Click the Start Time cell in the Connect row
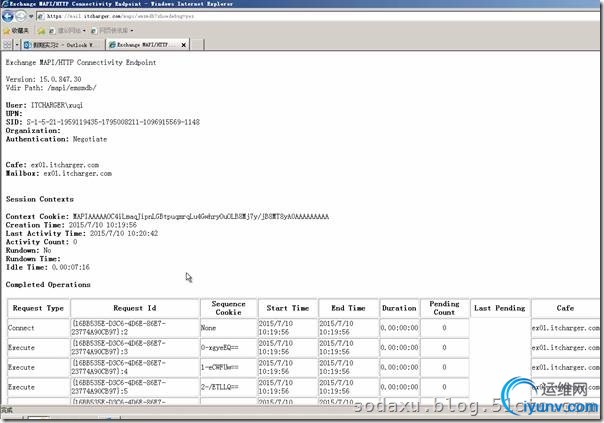Image resolution: width=604 pixels, height=423 pixels. (x=288, y=328)
